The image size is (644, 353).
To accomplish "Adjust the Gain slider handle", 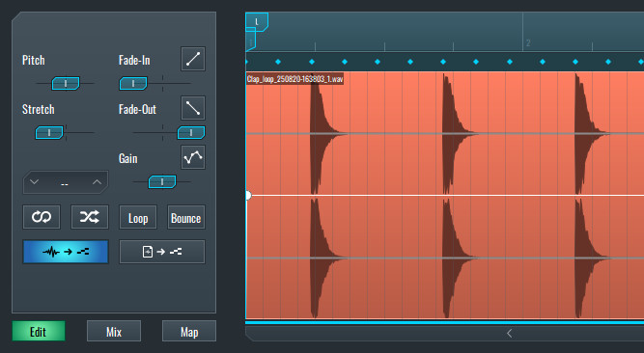I will [162, 181].
